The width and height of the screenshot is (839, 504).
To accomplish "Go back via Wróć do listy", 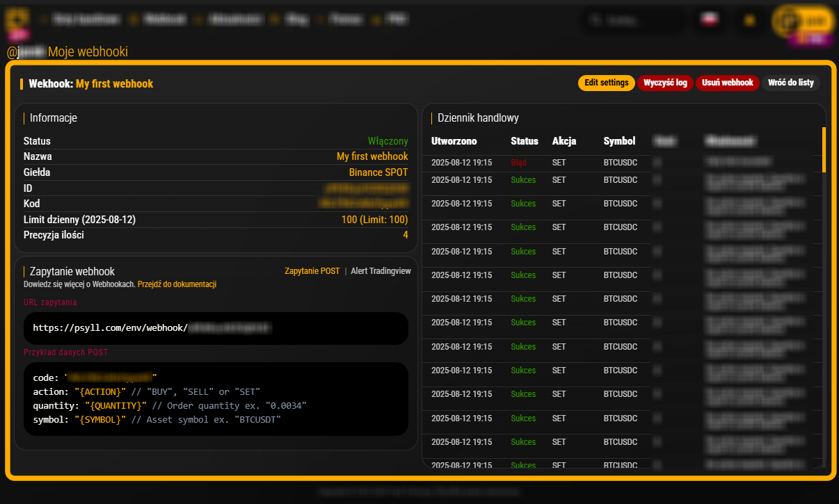I will pos(791,83).
